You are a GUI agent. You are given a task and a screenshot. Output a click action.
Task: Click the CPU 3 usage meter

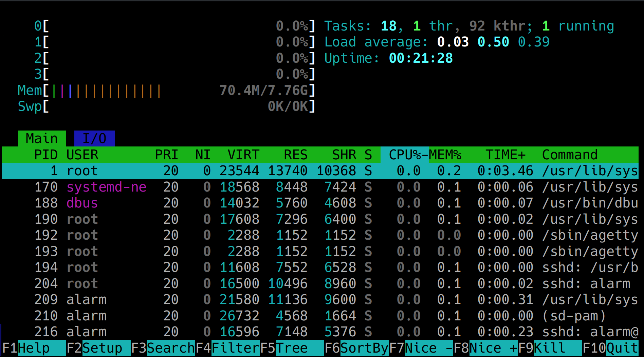coord(175,74)
